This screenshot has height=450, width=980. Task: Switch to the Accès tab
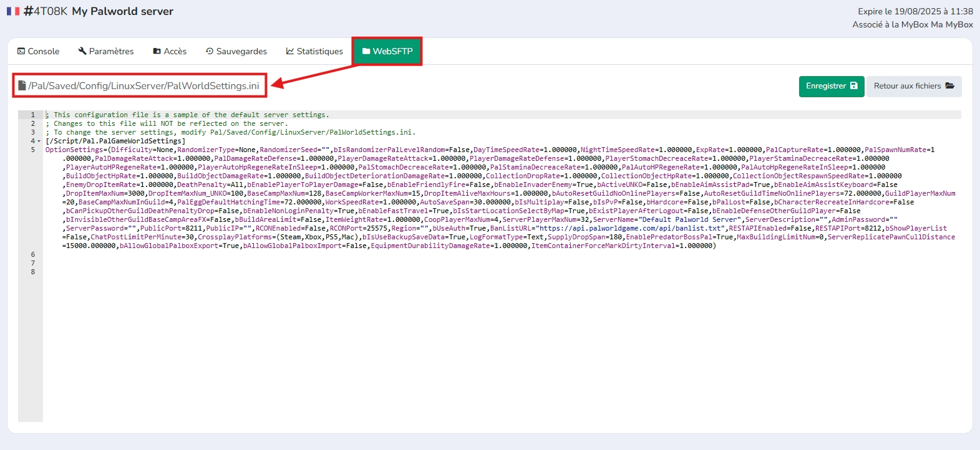170,51
